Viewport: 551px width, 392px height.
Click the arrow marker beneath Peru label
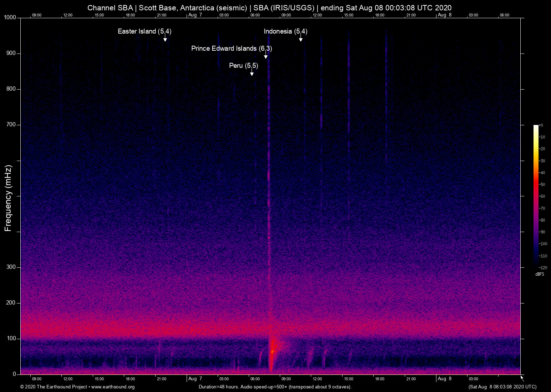pos(252,72)
